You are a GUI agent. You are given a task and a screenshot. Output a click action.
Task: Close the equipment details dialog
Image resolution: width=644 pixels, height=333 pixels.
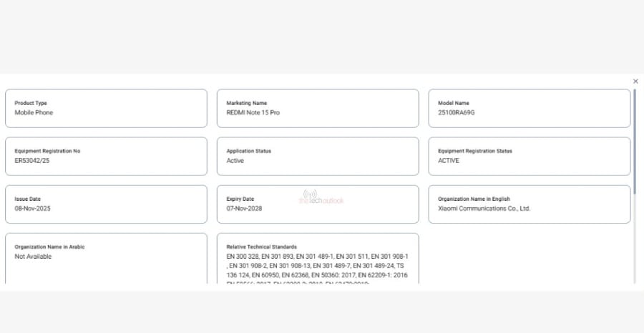[635, 81]
